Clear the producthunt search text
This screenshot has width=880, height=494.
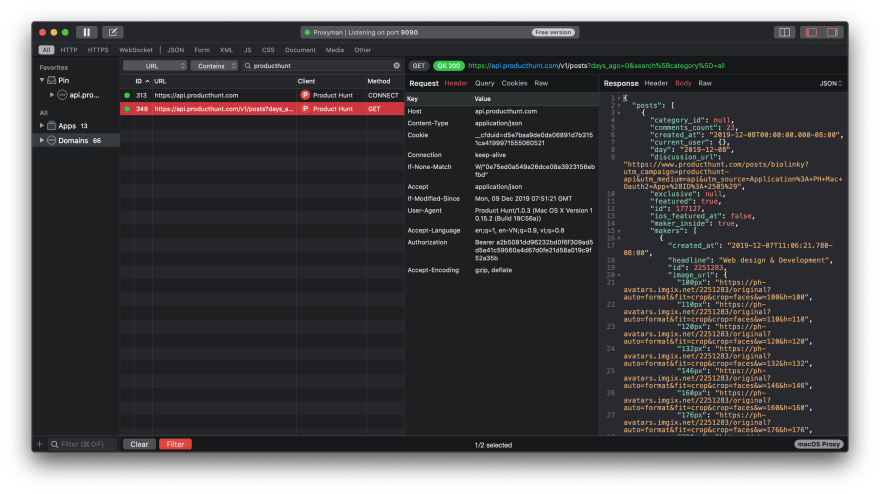(x=396, y=66)
